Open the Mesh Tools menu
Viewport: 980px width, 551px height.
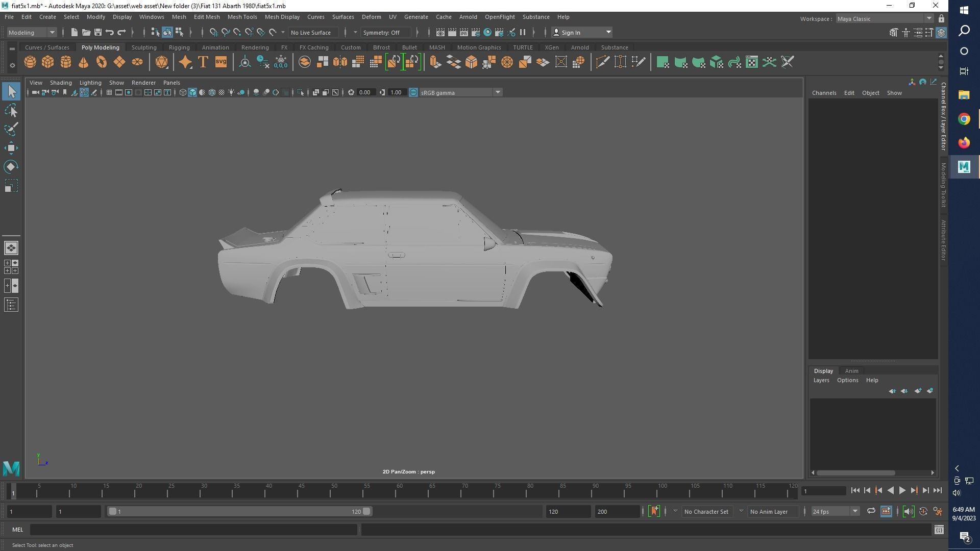tap(242, 17)
